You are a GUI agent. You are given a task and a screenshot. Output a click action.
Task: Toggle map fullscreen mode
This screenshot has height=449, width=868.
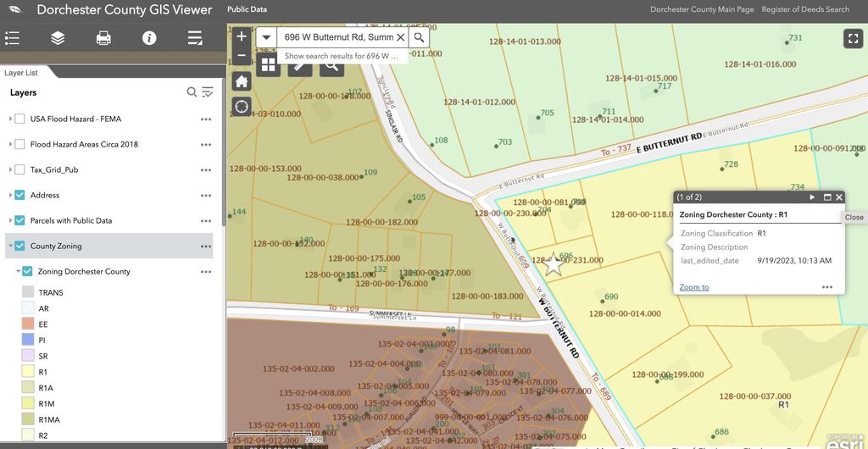click(x=852, y=38)
